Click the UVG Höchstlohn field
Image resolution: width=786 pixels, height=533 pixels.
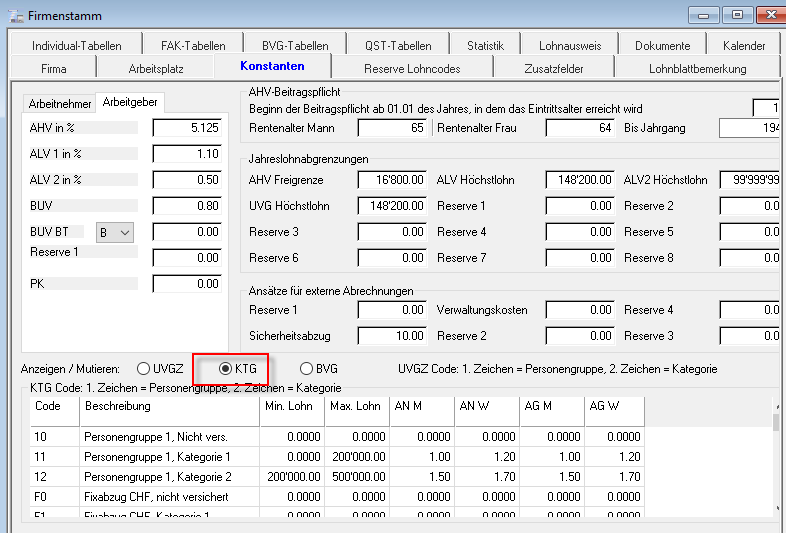pyautogui.click(x=392, y=206)
